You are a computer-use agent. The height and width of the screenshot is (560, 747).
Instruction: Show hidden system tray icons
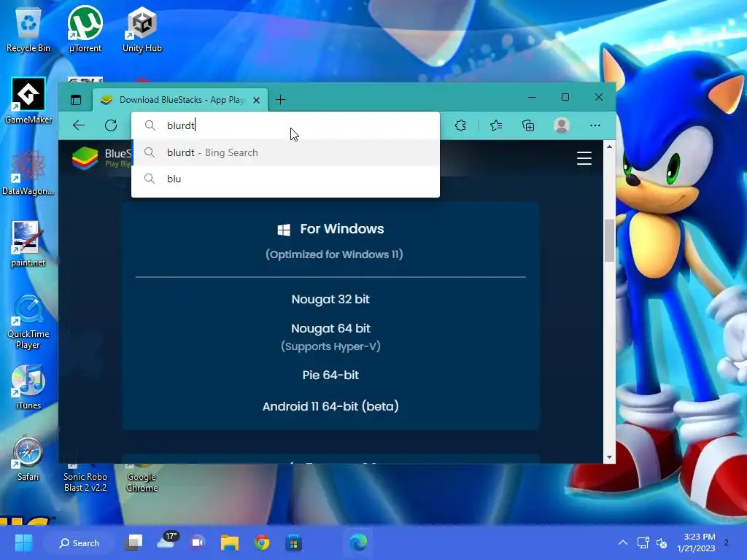click(x=623, y=542)
